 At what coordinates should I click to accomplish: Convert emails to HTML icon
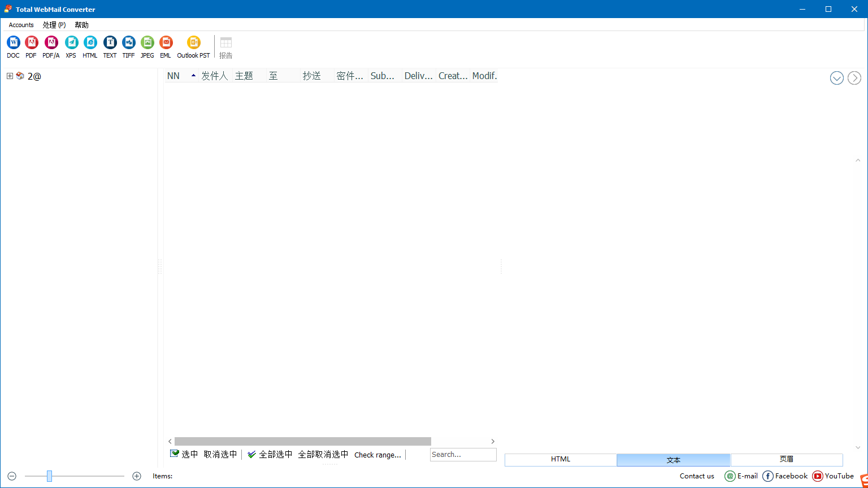(x=90, y=47)
